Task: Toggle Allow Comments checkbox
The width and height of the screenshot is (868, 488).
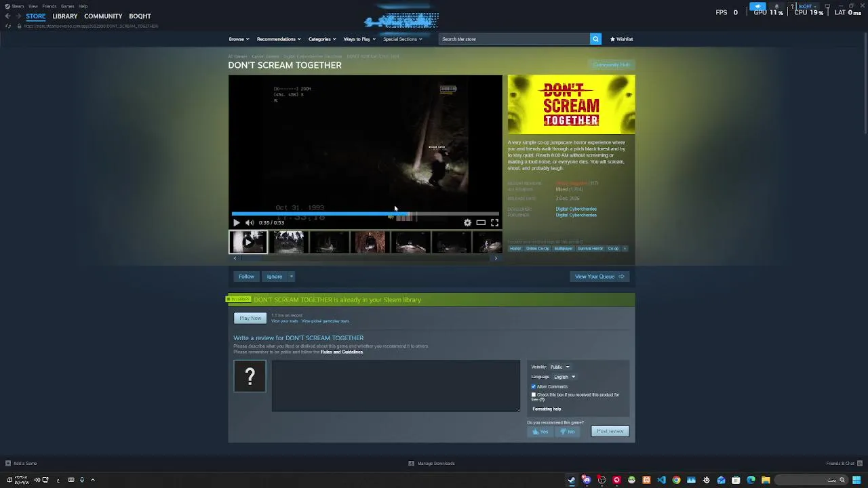Action: pyautogui.click(x=534, y=386)
